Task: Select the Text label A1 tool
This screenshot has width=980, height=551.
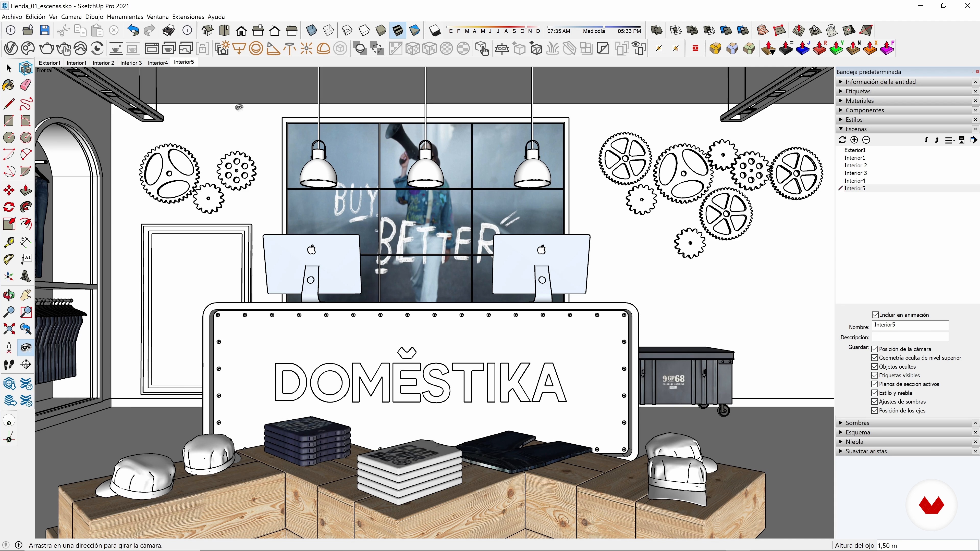Action: click(26, 259)
